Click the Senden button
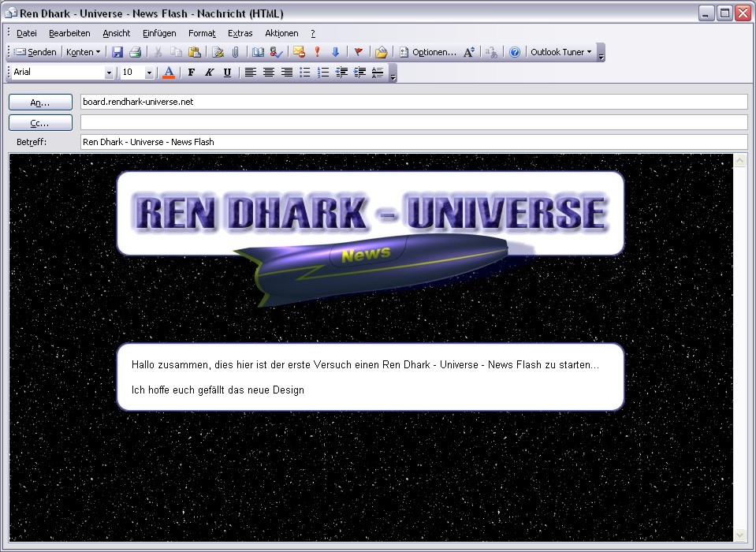756x552 pixels. point(35,52)
